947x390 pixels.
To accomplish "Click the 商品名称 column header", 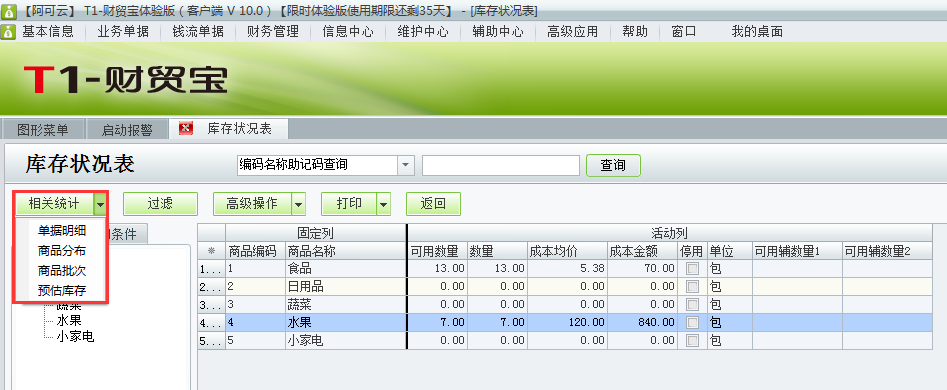I will [346, 251].
